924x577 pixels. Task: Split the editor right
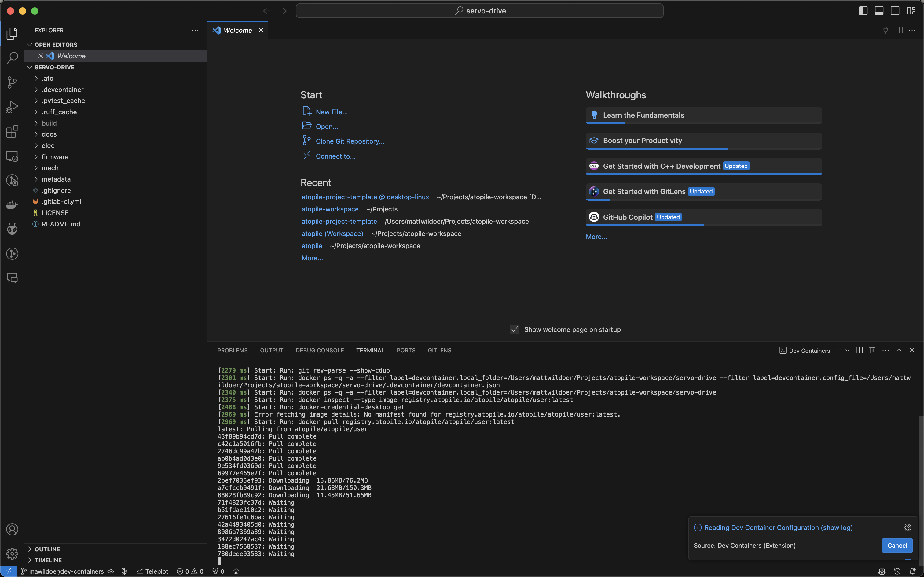point(899,30)
